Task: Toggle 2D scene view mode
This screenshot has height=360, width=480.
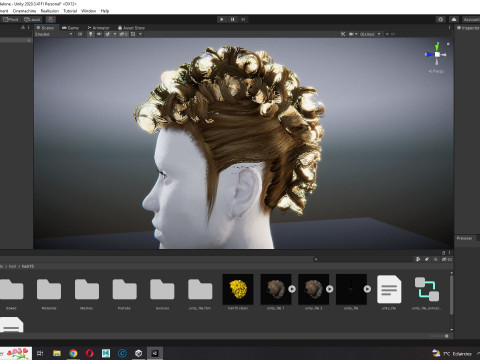Action: click(x=80, y=34)
